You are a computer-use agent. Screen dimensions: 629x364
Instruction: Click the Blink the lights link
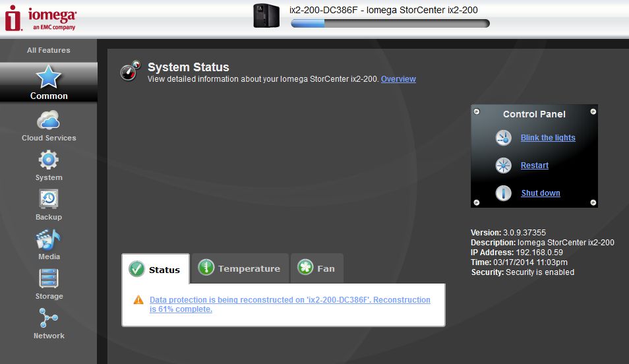point(548,138)
